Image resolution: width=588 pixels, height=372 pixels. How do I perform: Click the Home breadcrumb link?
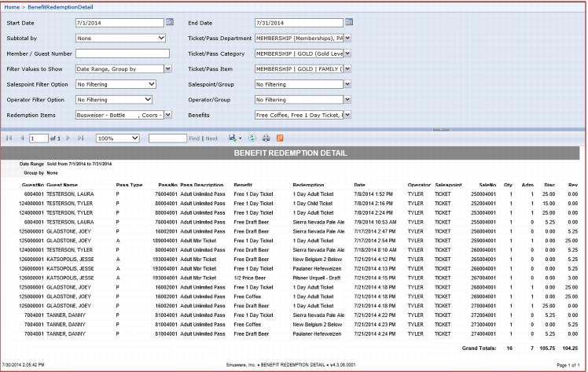[x=11, y=6]
